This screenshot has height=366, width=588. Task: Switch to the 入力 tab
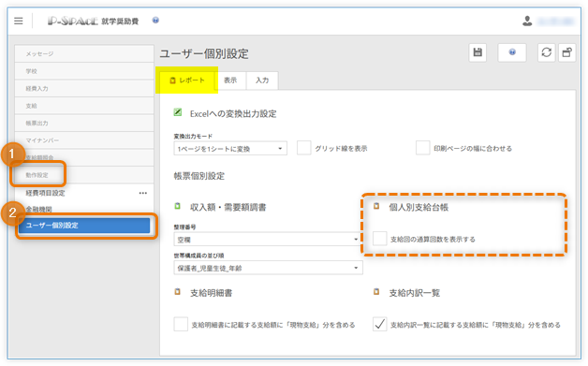pos(262,81)
